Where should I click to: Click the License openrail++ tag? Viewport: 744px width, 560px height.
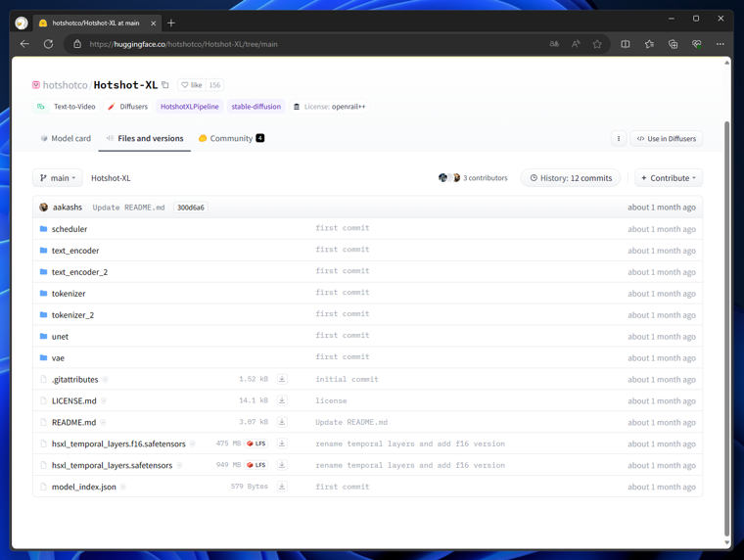tap(329, 107)
